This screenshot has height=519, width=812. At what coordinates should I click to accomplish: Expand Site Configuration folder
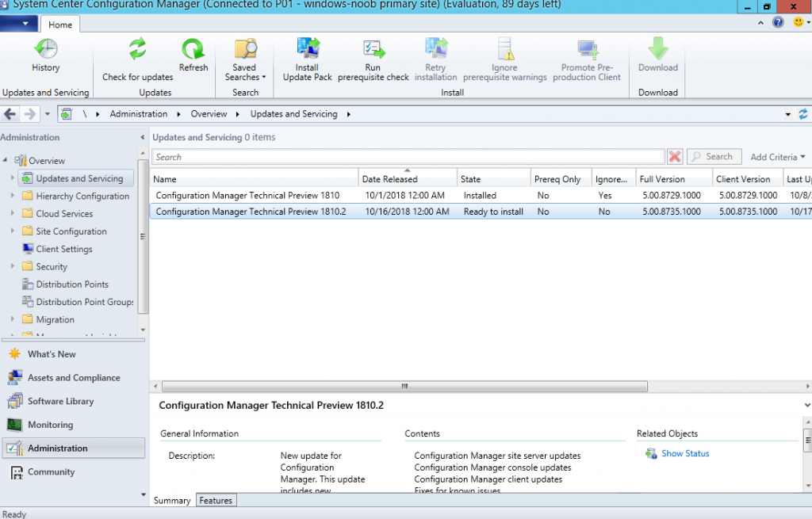click(x=13, y=231)
